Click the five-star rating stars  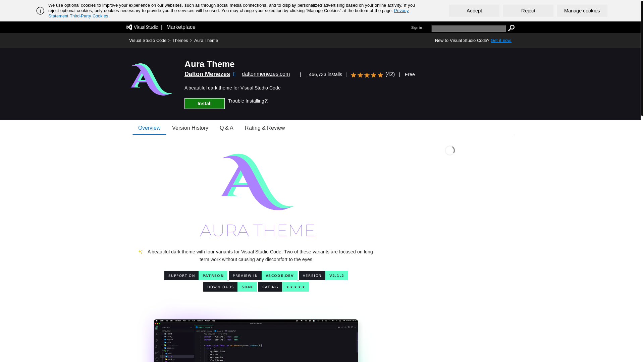pyautogui.click(x=367, y=75)
